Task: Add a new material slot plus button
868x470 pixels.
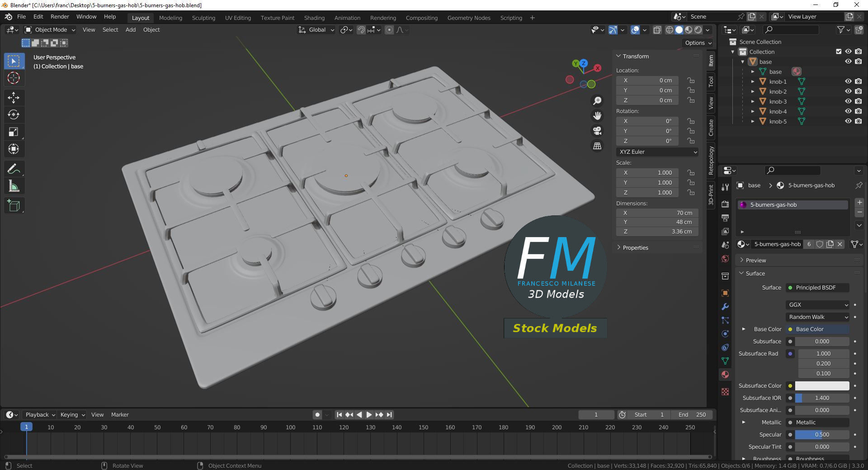Action: tap(859, 203)
